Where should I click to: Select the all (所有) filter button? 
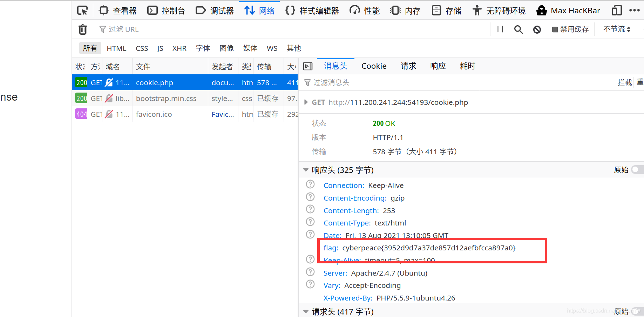(90, 48)
